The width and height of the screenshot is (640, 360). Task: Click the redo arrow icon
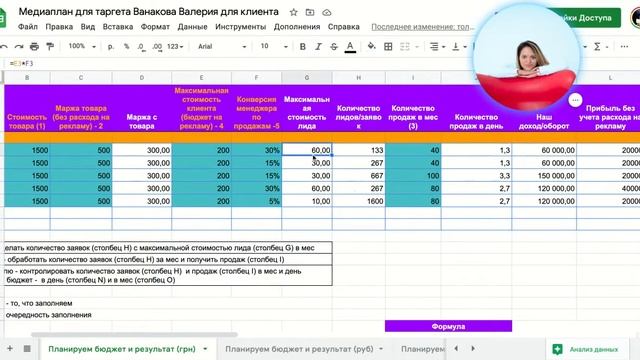point(18,47)
